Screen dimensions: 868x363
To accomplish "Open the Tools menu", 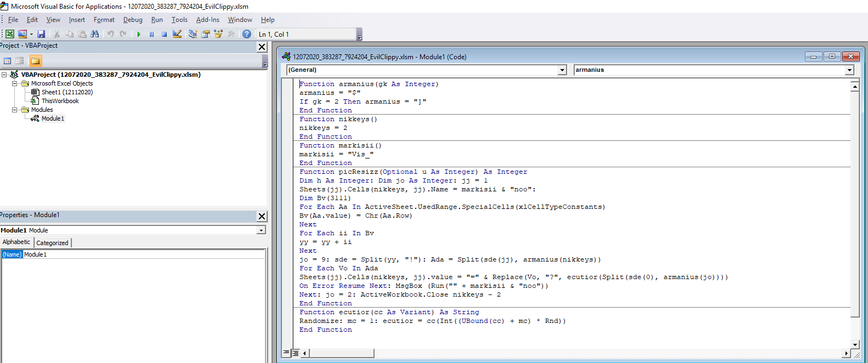I will click(x=179, y=20).
